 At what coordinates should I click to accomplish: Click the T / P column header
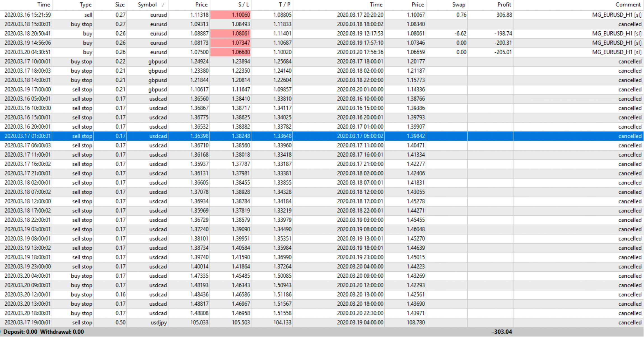[x=284, y=5]
